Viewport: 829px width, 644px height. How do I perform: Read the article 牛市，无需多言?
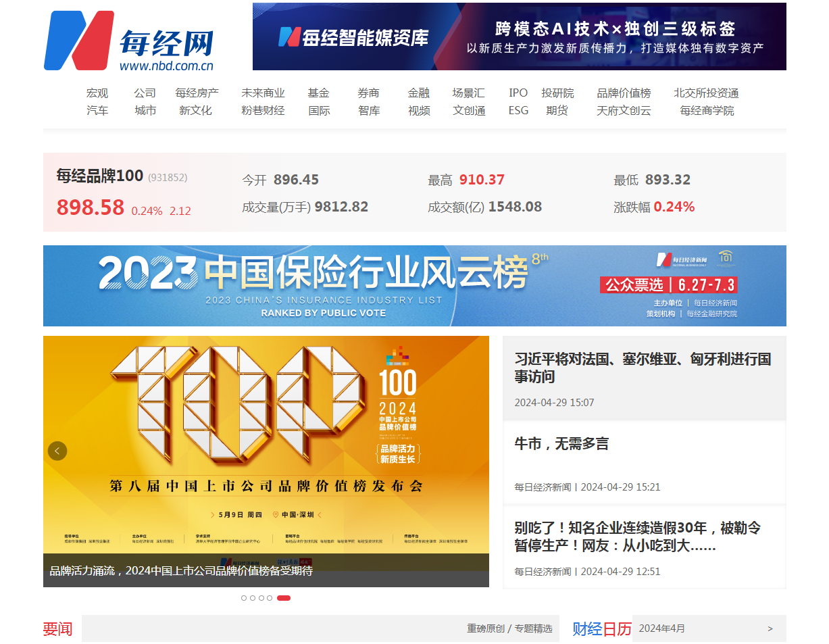[561, 444]
